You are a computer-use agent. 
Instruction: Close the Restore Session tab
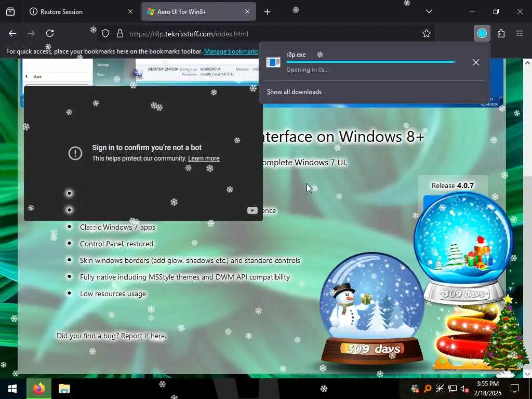130,11
